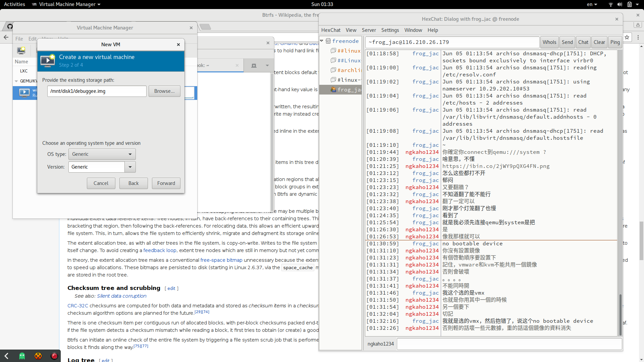This screenshot has width=644, height=362.
Task: Open the feedback loop Wikipedia link
Action: click(160, 250)
